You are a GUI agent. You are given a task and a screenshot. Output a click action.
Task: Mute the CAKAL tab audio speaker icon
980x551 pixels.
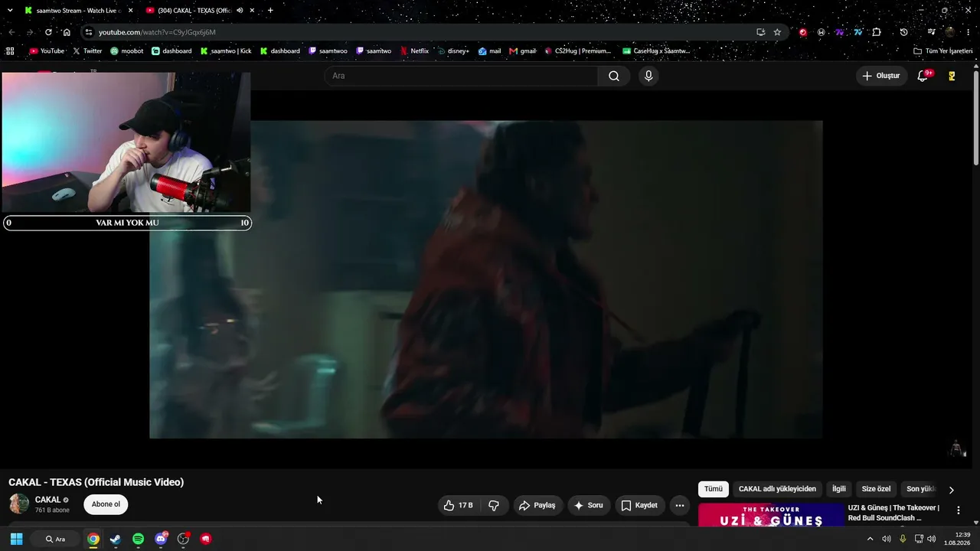(x=240, y=11)
